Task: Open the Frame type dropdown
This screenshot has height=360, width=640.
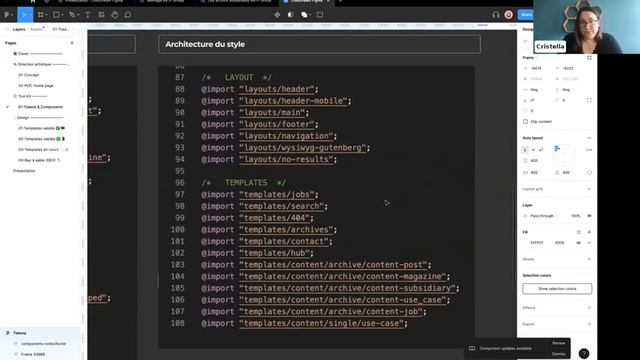Action: click(x=530, y=58)
